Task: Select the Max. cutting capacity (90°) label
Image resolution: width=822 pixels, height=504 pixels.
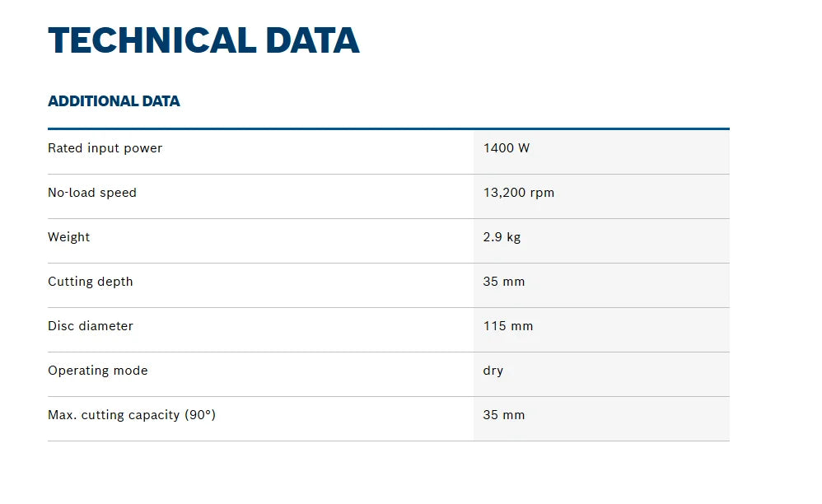Action: pos(132,415)
